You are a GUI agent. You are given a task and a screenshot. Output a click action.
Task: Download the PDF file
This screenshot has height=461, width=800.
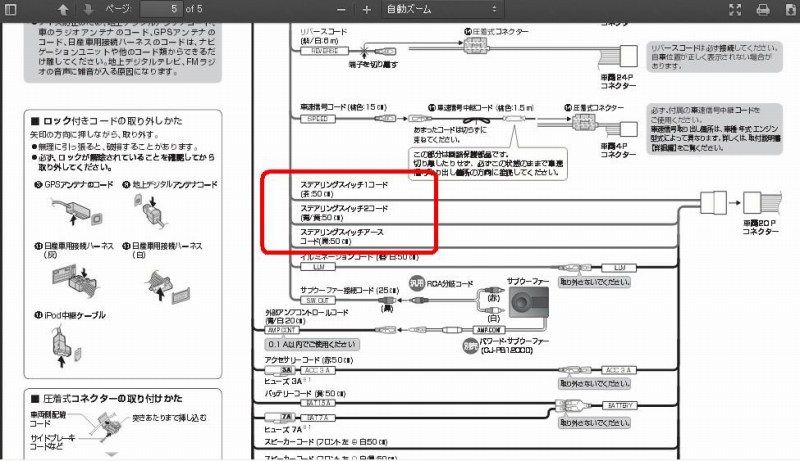tap(790, 9)
